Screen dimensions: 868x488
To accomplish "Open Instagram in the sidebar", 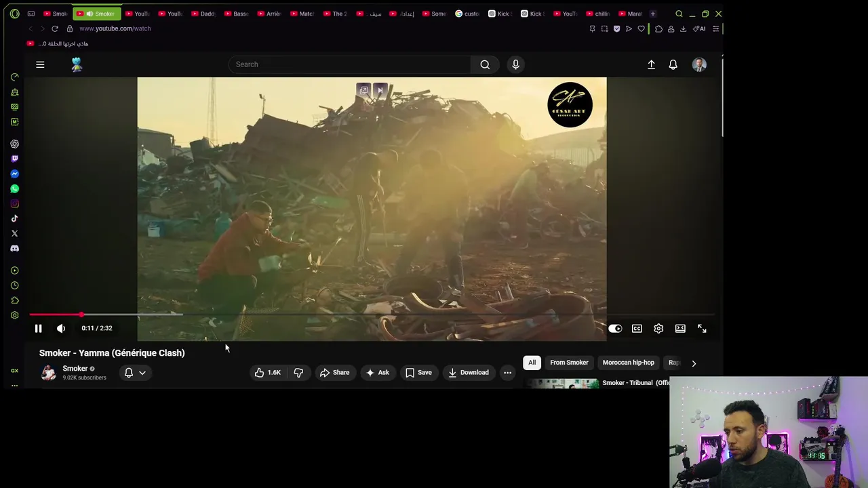I will [14, 203].
